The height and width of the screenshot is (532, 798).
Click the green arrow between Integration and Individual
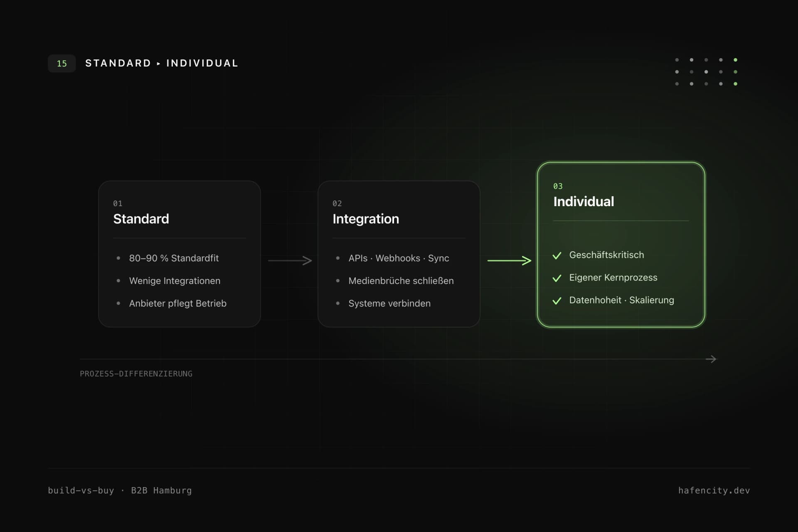coord(509,261)
